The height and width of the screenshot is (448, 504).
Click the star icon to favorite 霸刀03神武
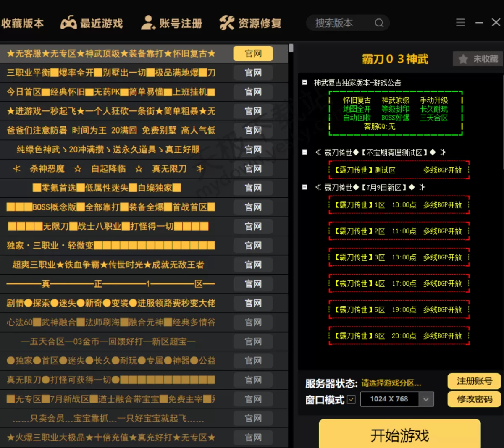[x=463, y=59]
